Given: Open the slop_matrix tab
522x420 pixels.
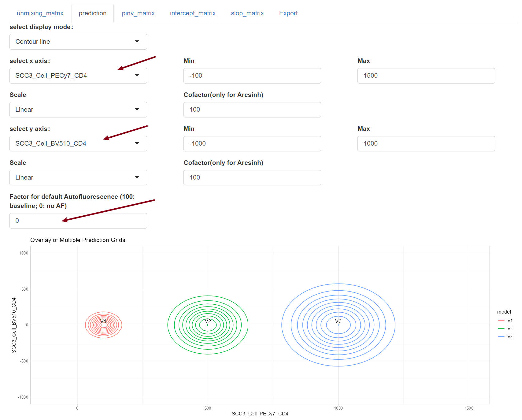Looking at the screenshot, I should coord(247,13).
